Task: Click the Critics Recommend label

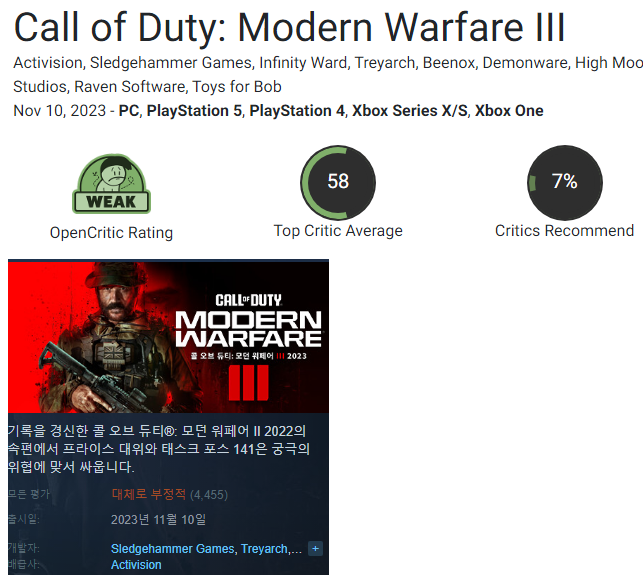Action: pos(565,230)
